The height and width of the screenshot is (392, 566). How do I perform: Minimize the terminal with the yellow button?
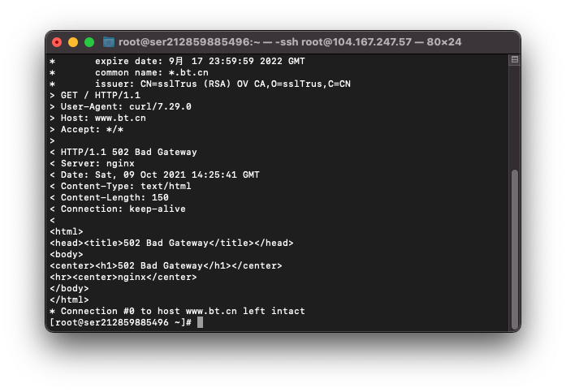click(x=73, y=42)
